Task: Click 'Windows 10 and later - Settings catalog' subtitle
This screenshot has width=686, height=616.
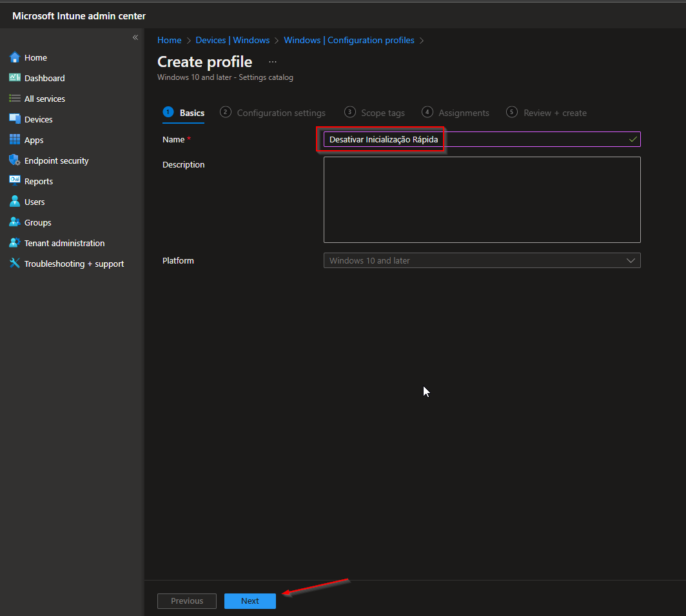Action: coord(225,77)
